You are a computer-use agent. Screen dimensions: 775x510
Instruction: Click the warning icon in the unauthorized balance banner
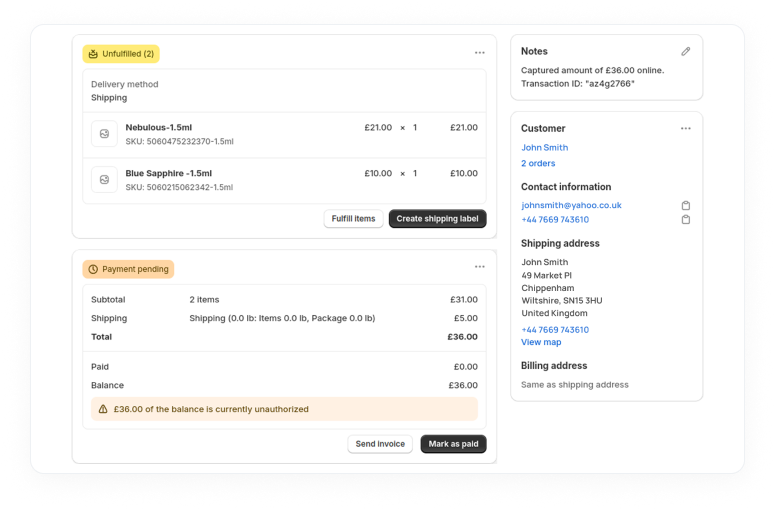[x=103, y=409]
